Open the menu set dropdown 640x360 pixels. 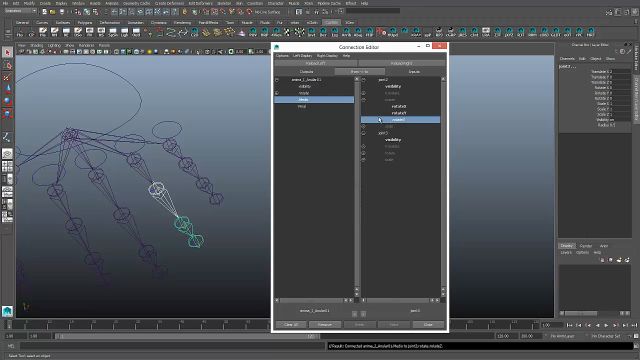20,11
